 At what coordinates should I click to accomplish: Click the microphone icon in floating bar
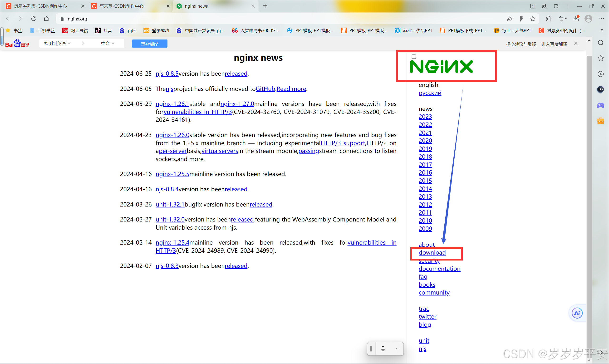point(383,349)
